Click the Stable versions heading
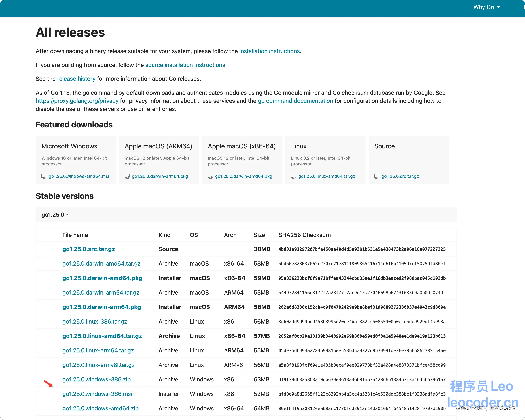Screen dimensions: 525x420 point(65,196)
